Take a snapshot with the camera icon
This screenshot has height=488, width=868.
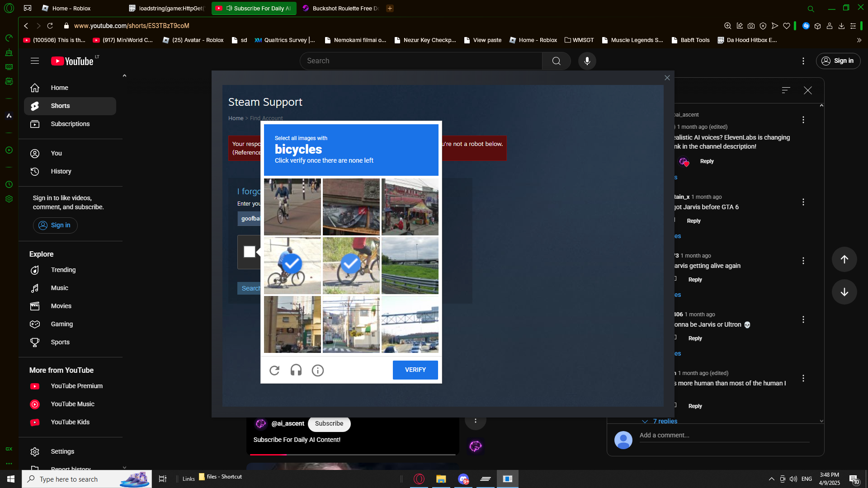pyautogui.click(x=751, y=26)
